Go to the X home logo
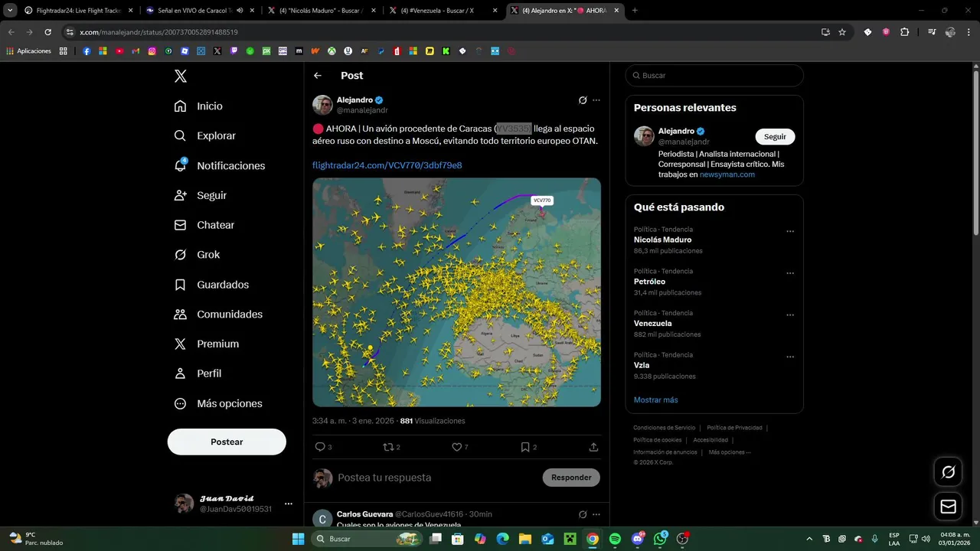 (x=181, y=76)
